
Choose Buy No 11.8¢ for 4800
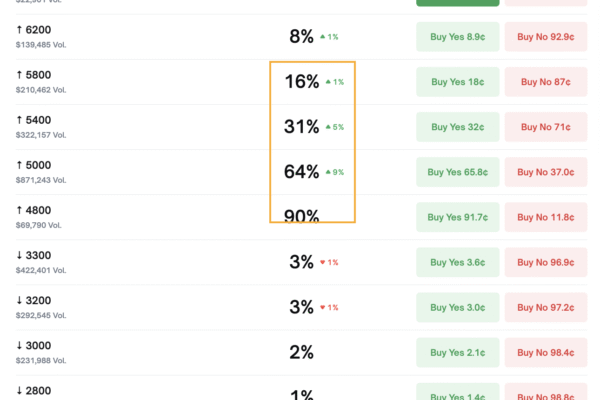pos(546,217)
